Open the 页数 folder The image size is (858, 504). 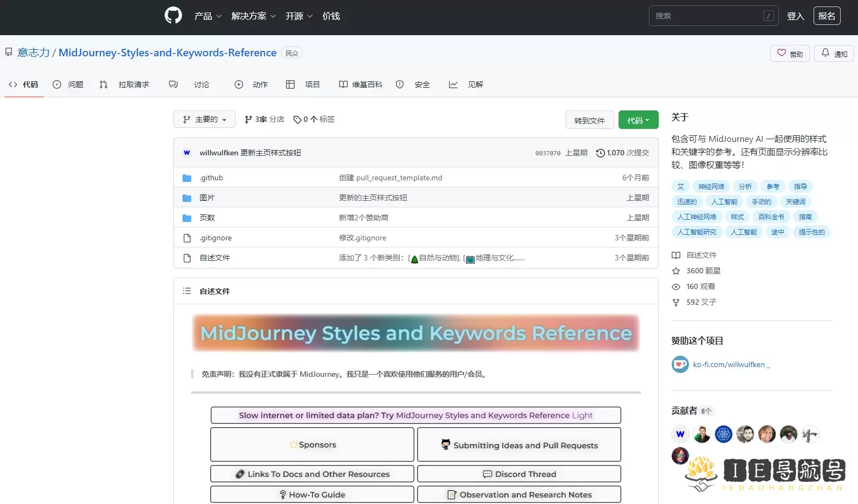point(207,218)
